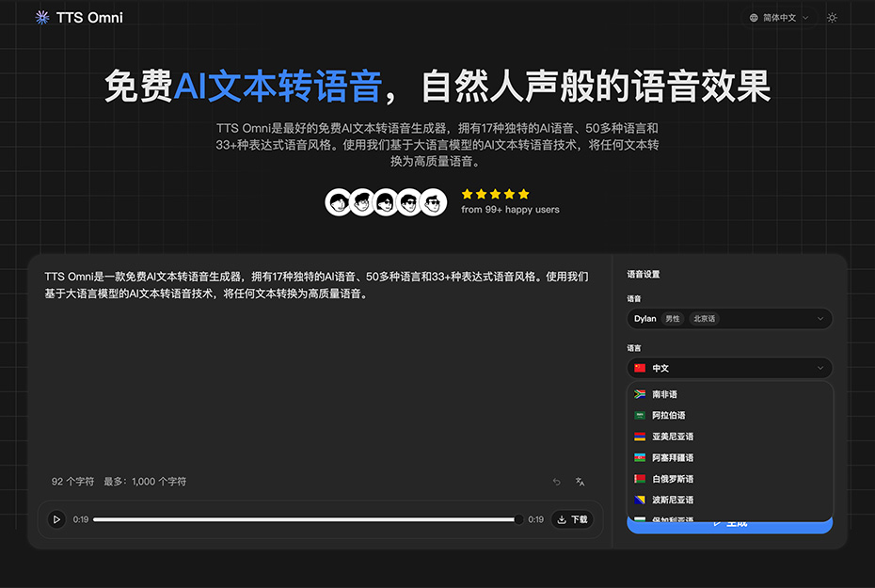
Task: Click the Armenia flag icon
Action: tap(640, 437)
